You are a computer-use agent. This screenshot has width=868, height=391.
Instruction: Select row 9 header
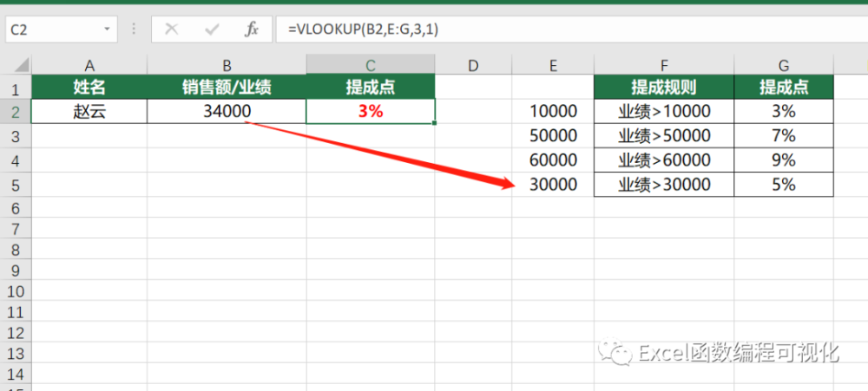point(16,270)
